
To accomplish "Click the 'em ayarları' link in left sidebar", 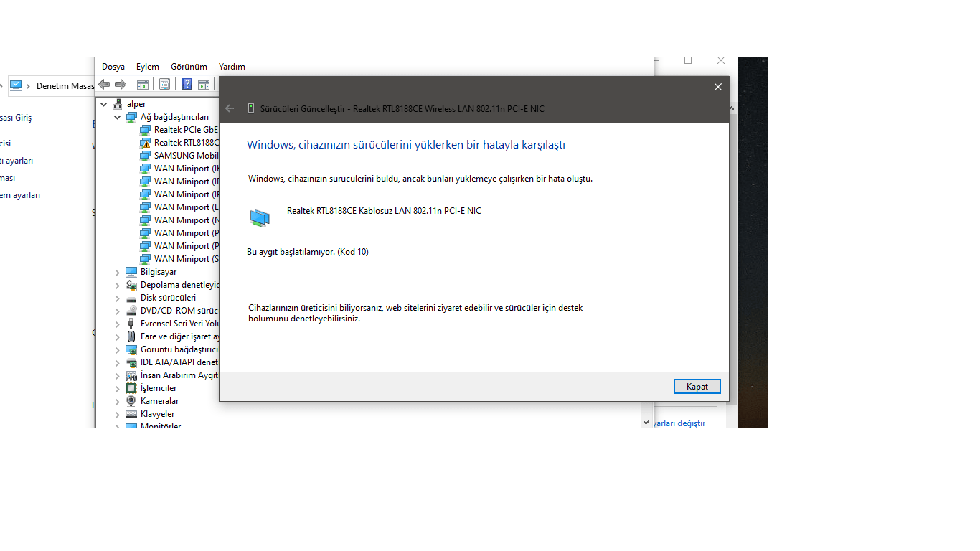I will 20,195.
